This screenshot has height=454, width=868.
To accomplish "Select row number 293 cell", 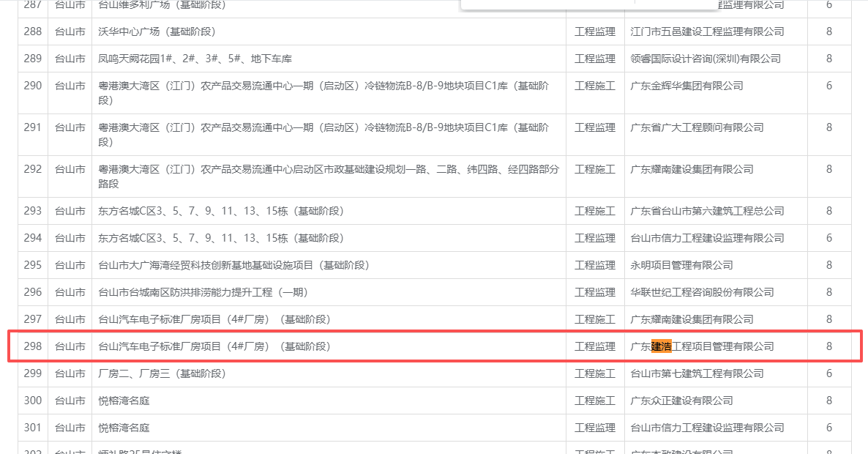I will (33, 211).
